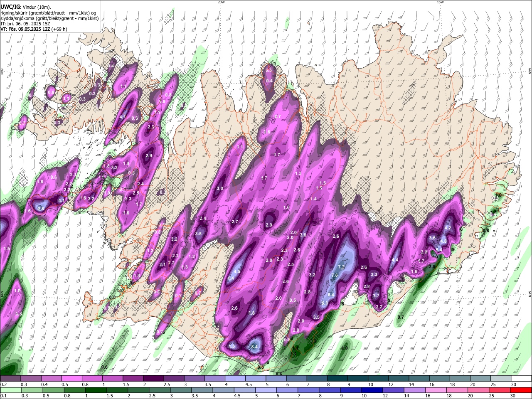Click the '7.6' precipitation value on the map

tap(334, 275)
